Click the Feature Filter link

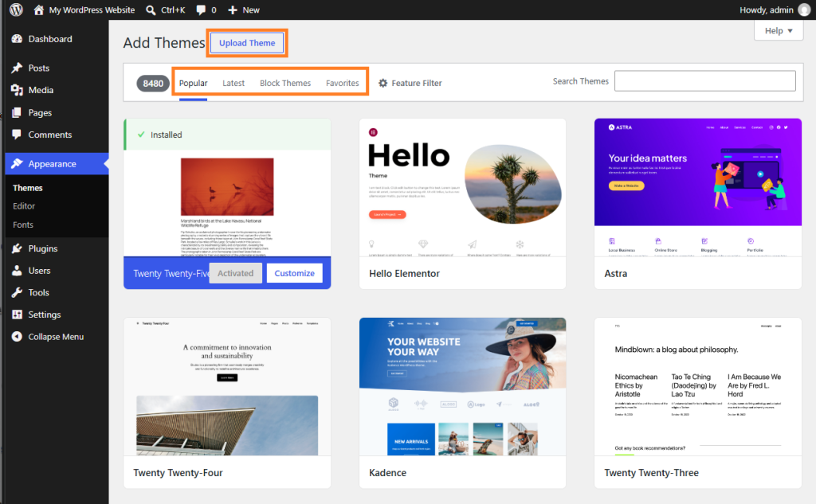pos(410,84)
